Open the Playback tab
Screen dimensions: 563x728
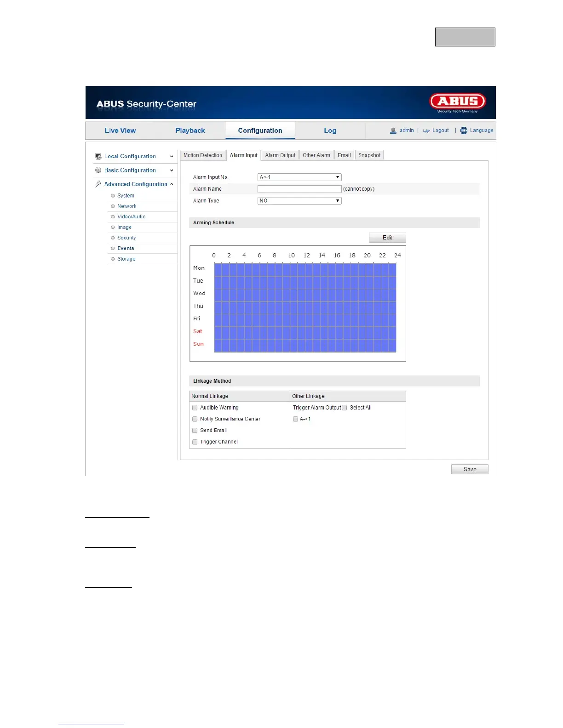(x=190, y=131)
